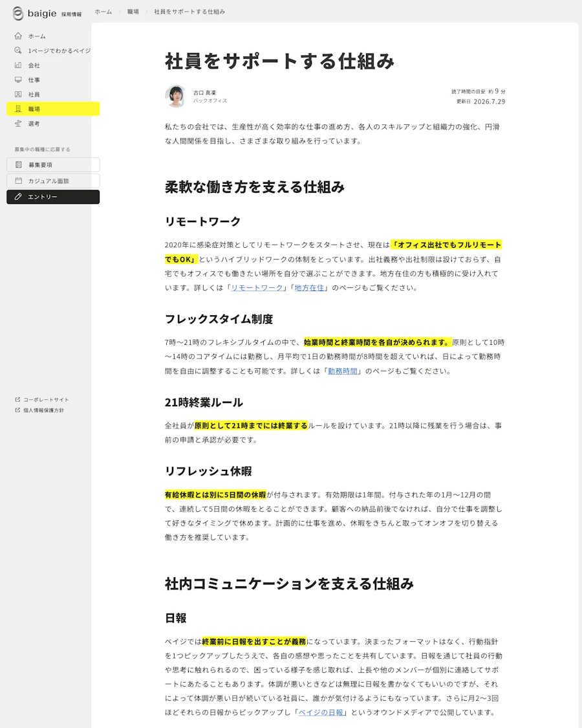Click the author avatar of 古口 真凜
582x728 pixels.
point(175,96)
